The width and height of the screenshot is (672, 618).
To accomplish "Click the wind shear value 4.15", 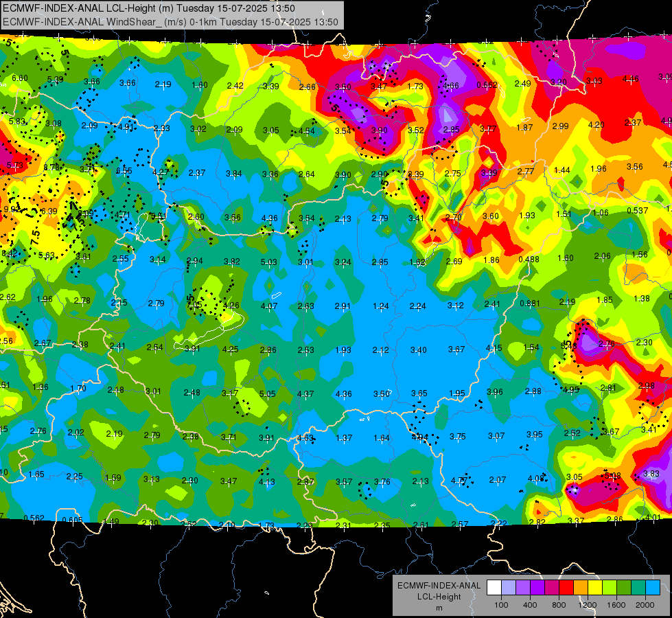I will pos(494,348).
